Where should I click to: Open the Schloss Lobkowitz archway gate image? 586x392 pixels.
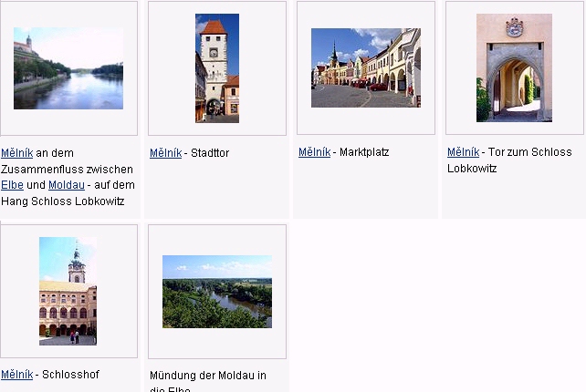pyautogui.click(x=514, y=68)
